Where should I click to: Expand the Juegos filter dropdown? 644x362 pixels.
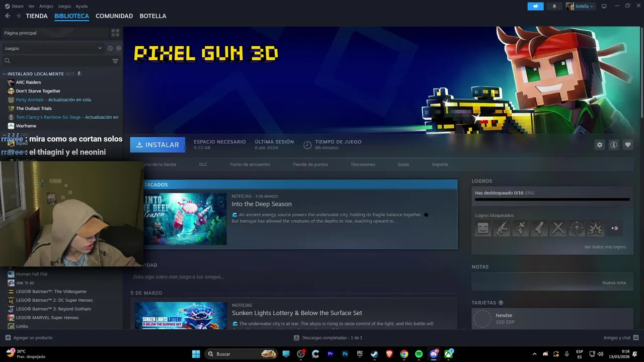click(53, 48)
